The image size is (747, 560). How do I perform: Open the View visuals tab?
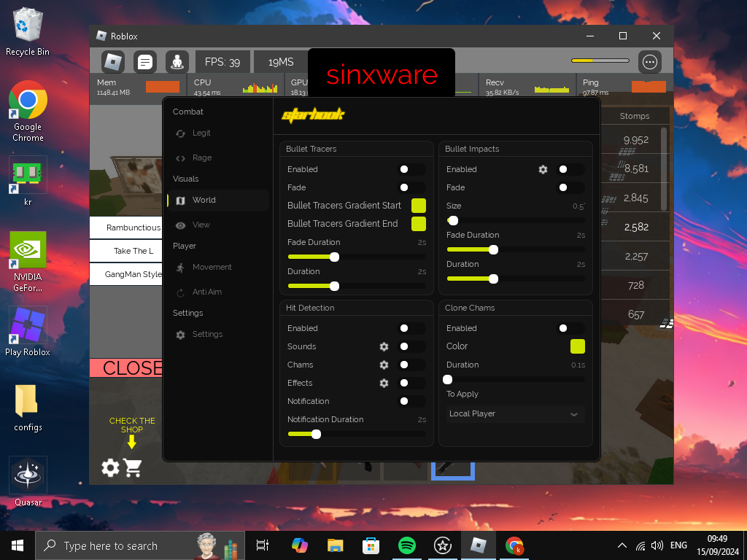pos(218,225)
